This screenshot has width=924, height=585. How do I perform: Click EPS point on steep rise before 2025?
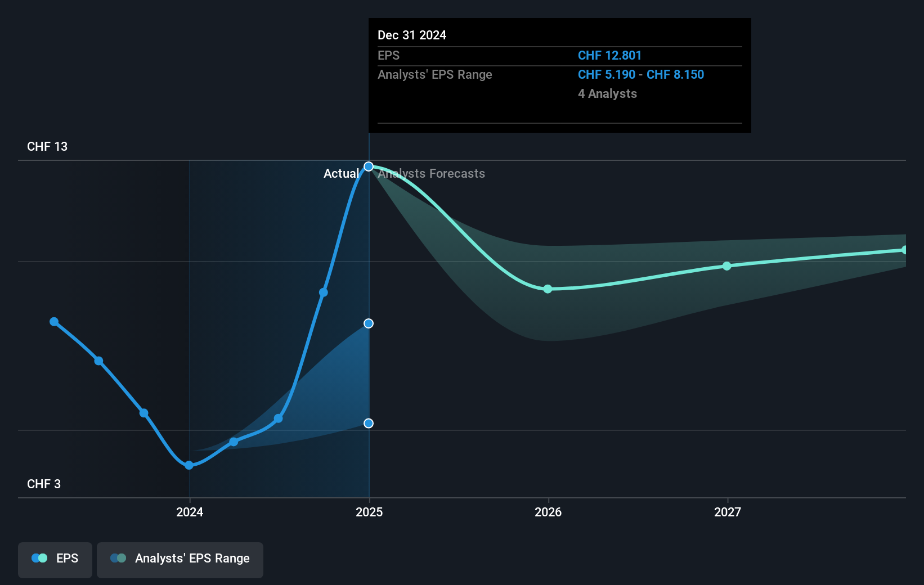[x=324, y=292]
